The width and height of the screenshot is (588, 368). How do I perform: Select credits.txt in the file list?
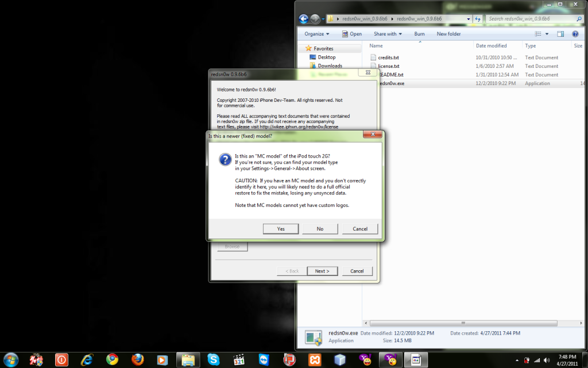pos(388,57)
